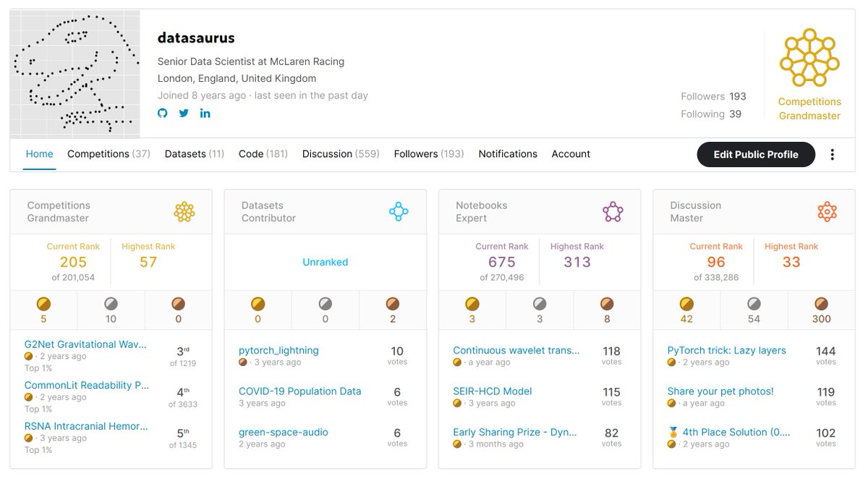Open the GitHub profile icon link
Viewport: 868px width, 479px height.
[x=163, y=113]
